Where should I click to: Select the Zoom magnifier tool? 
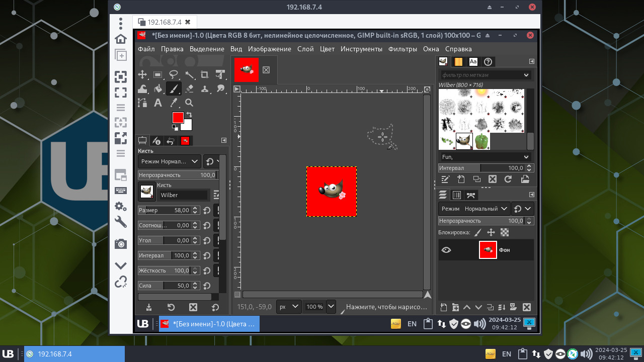(189, 103)
